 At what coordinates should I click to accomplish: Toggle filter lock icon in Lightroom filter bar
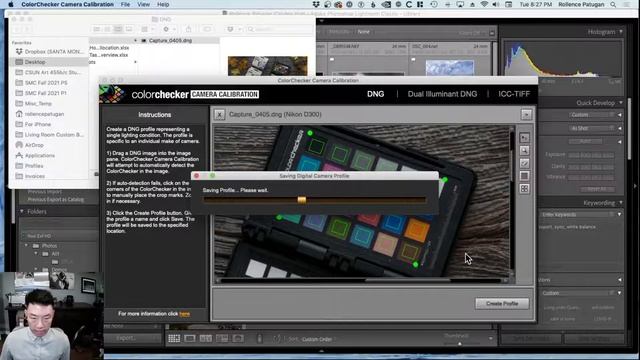tap(492, 32)
